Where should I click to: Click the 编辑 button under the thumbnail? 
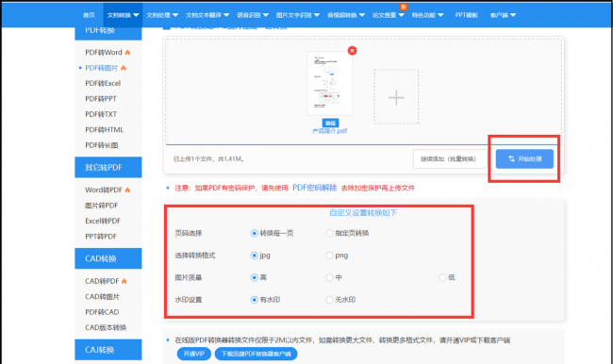tap(330, 123)
